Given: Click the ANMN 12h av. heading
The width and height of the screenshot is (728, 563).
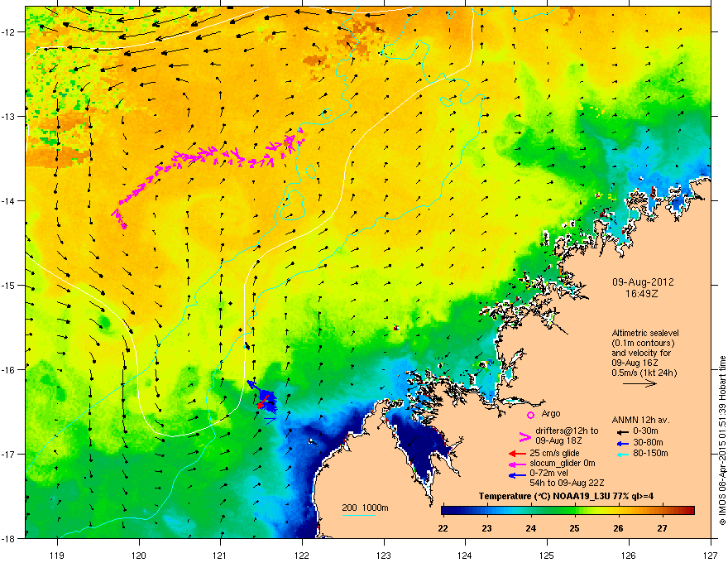Looking at the screenshot, I should [x=640, y=420].
